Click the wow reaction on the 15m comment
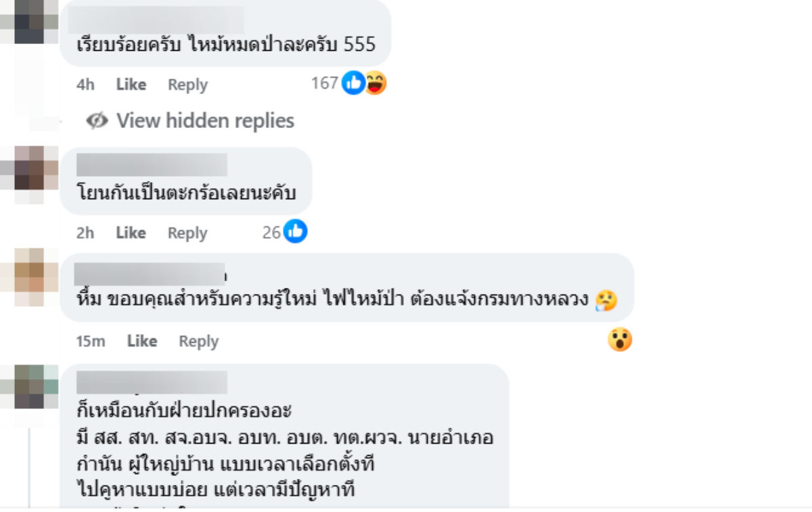812x512 pixels. [619, 339]
